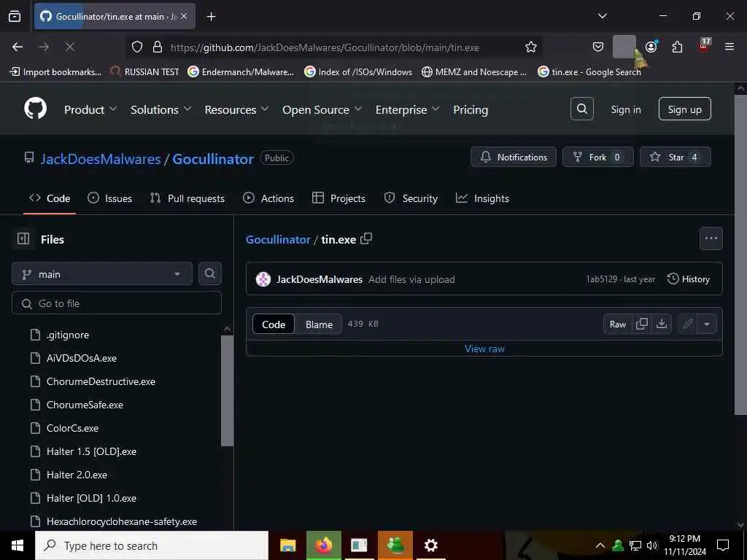Open tracking protection shield icon
Screen dimensions: 747x560
coord(137,47)
